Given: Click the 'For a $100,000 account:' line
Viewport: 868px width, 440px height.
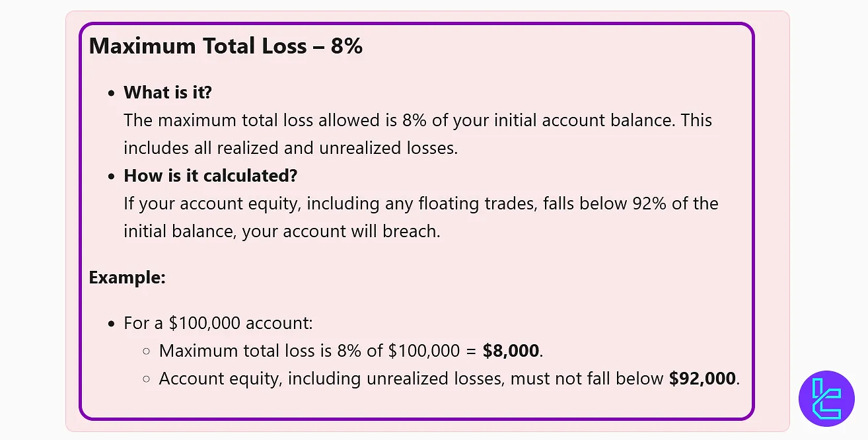Looking at the screenshot, I should click(218, 323).
